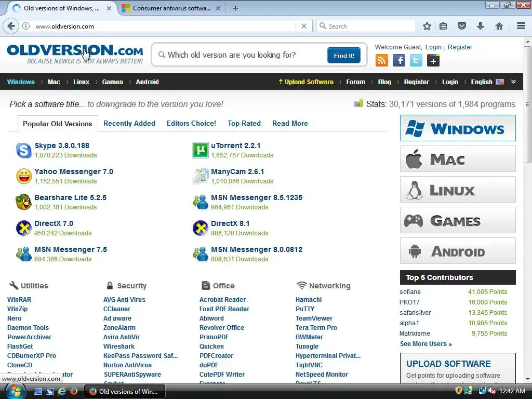Open a new browser tab
The width and height of the screenshot is (532, 399).
coord(235,8)
